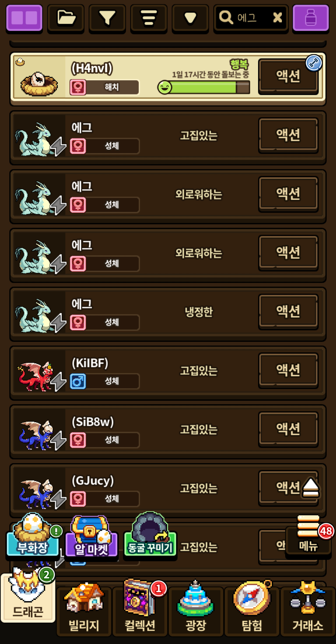
Task: Click 액션 button for KiIBF dragon
Action: [288, 370]
